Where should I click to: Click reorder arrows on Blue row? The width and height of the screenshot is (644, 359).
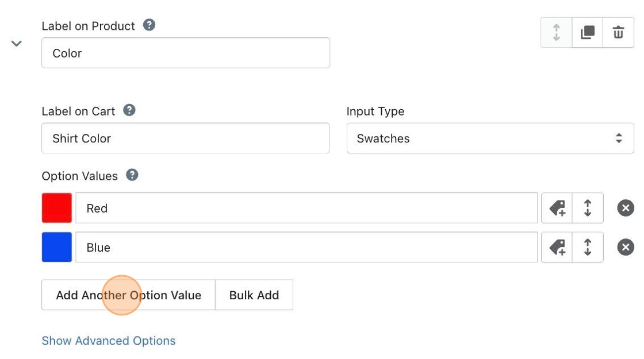(588, 248)
